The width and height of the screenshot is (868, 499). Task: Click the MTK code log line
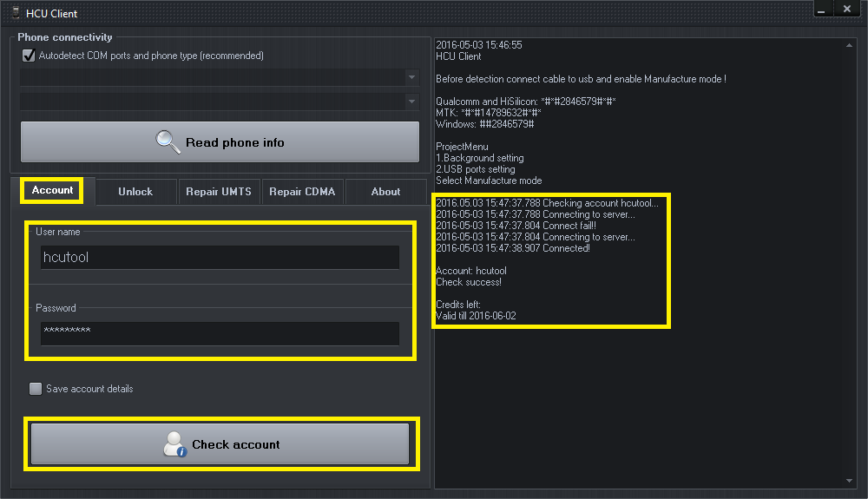488,113
